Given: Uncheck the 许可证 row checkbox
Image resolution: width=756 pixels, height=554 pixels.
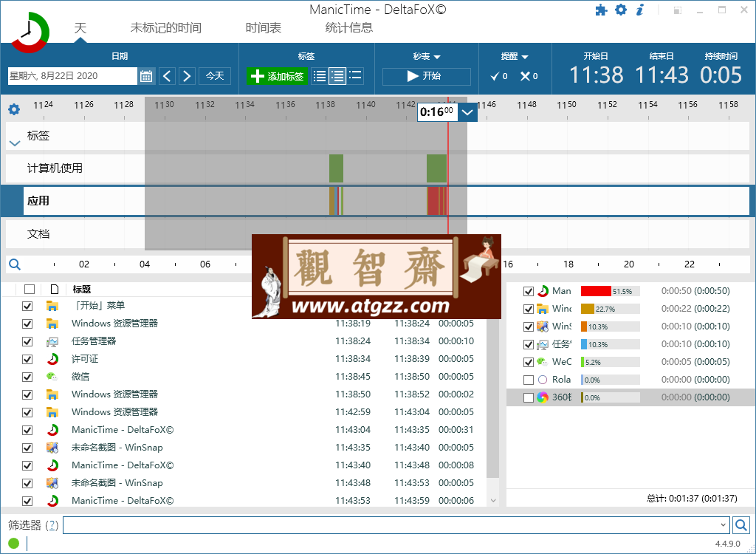Looking at the screenshot, I should pyautogui.click(x=27, y=359).
